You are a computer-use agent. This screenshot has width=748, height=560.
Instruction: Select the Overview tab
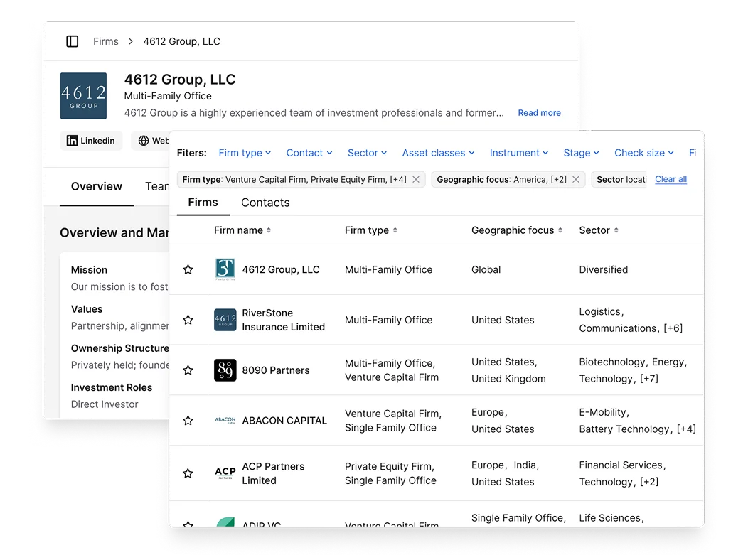(x=96, y=186)
